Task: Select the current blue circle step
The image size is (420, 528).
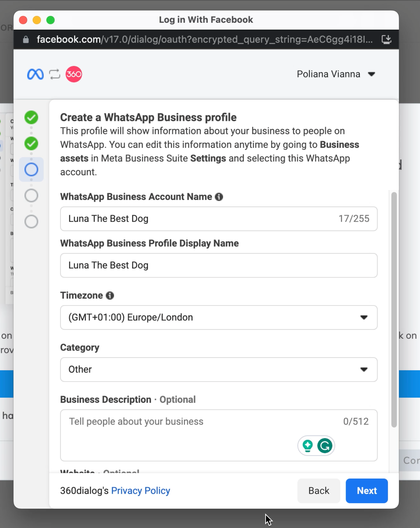Action: click(x=31, y=169)
